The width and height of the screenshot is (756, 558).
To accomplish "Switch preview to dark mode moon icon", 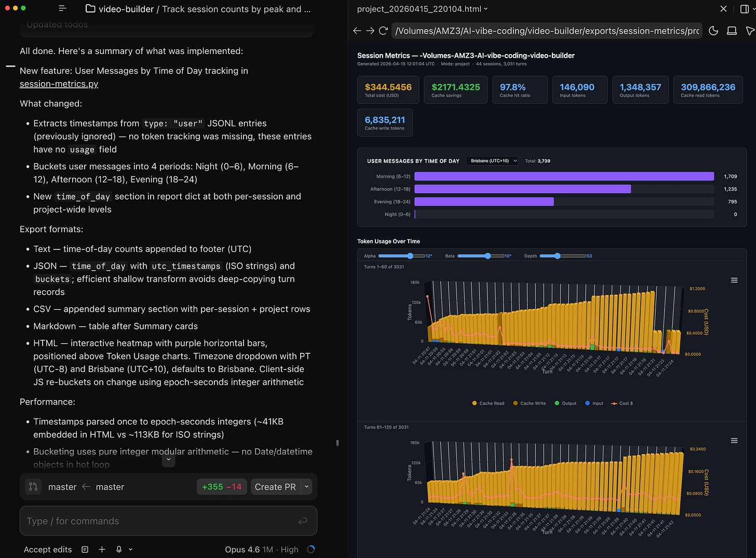I will coord(713,31).
